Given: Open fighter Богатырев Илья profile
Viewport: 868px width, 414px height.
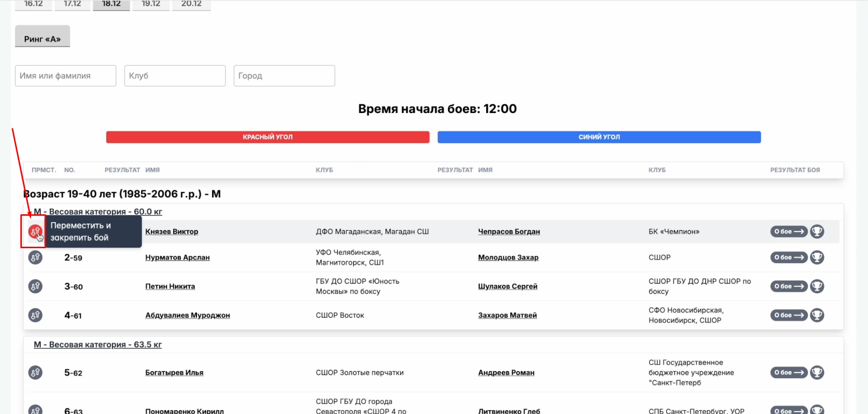Looking at the screenshot, I should (x=174, y=373).
